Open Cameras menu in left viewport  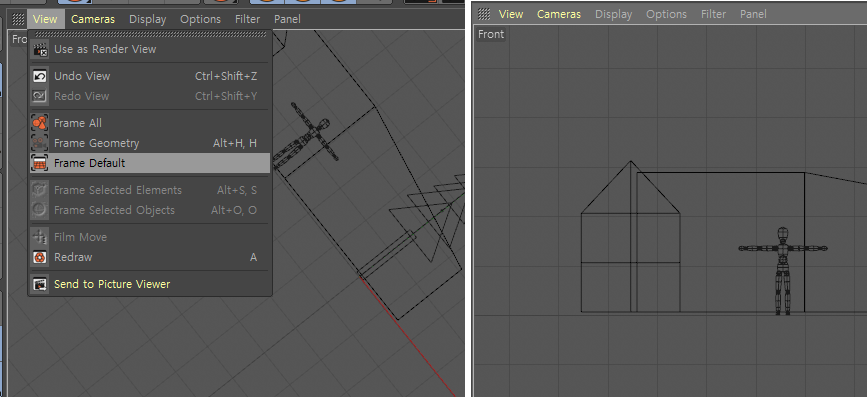click(93, 19)
